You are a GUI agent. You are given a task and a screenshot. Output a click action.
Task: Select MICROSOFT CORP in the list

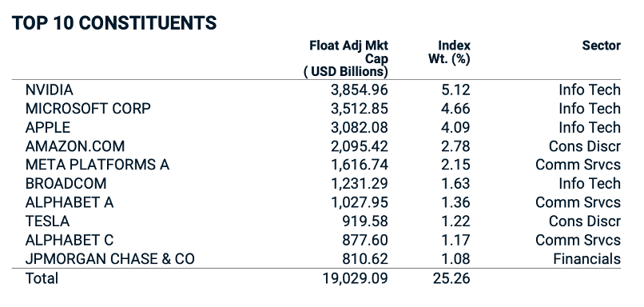[x=88, y=109]
